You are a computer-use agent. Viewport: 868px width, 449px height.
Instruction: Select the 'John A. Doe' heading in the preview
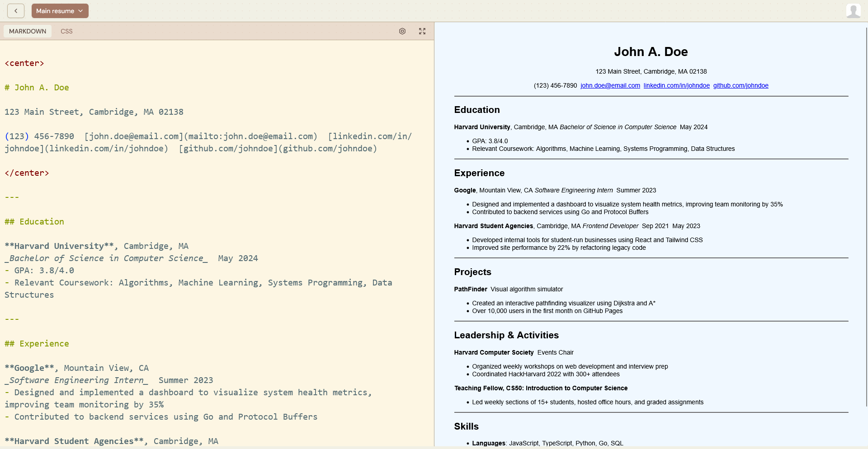click(x=651, y=51)
